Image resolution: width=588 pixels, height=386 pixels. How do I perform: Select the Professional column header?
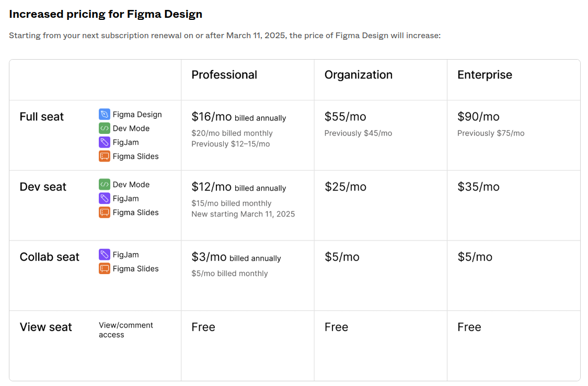[224, 75]
